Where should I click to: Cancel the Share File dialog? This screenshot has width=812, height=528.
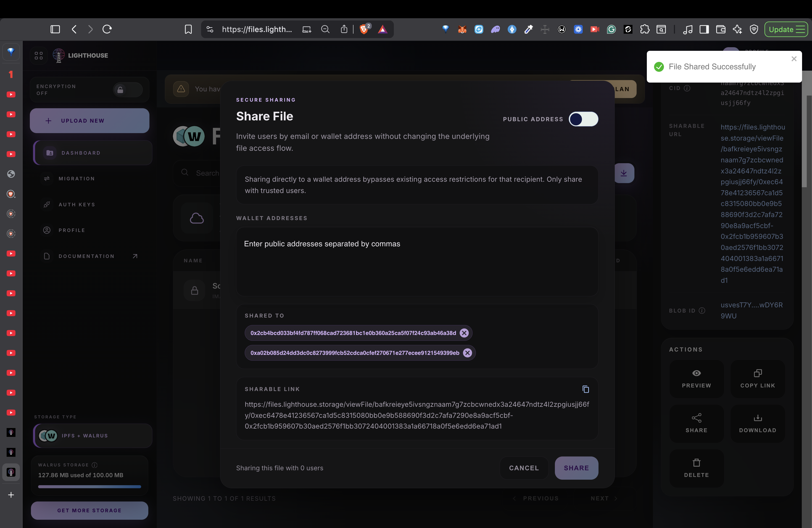(524, 468)
